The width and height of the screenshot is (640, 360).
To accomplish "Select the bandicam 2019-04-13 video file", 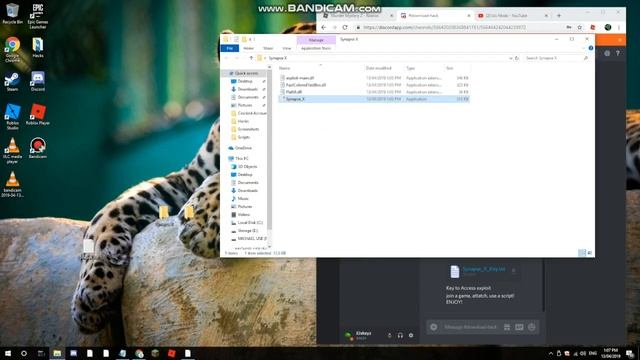I will [12, 184].
